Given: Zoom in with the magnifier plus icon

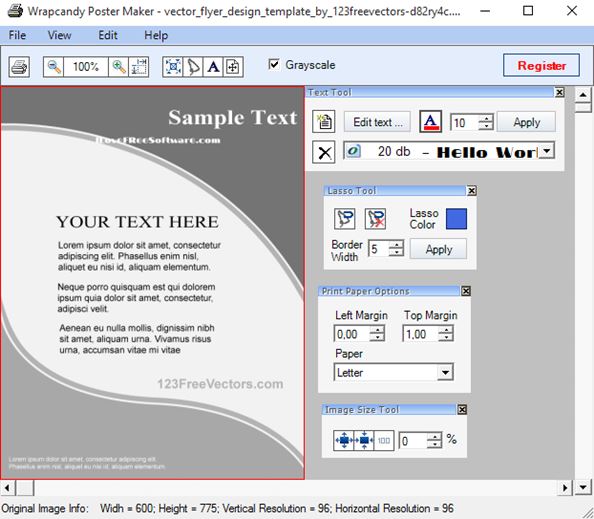Looking at the screenshot, I should click(x=119, y=67).
